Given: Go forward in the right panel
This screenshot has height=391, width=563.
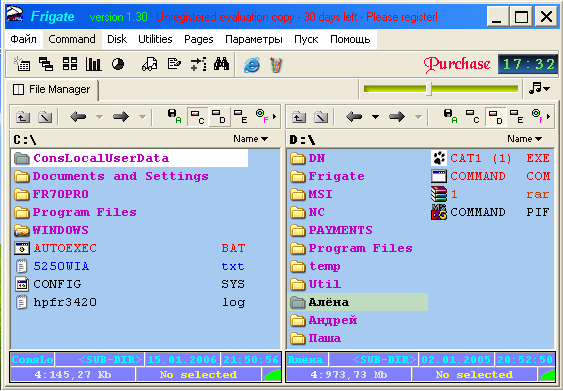Looking at the screenshot, I should point(397,117).
